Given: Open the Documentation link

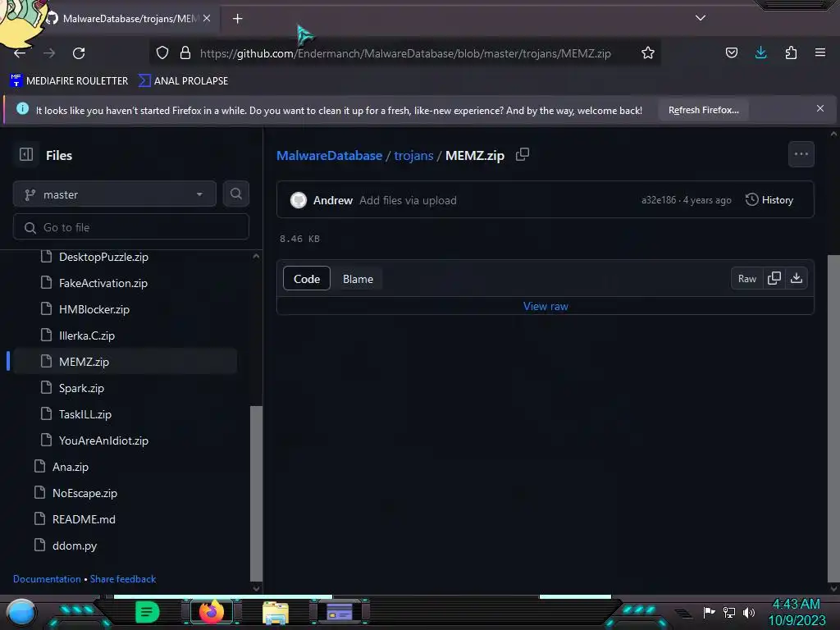Looking at the screenshot, I should click(x=47, y=578).
